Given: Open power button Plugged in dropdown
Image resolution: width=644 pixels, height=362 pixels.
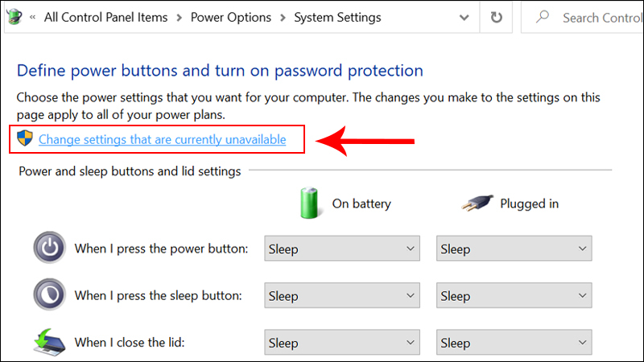Looking at the screenshot, I should coord(514,249).
